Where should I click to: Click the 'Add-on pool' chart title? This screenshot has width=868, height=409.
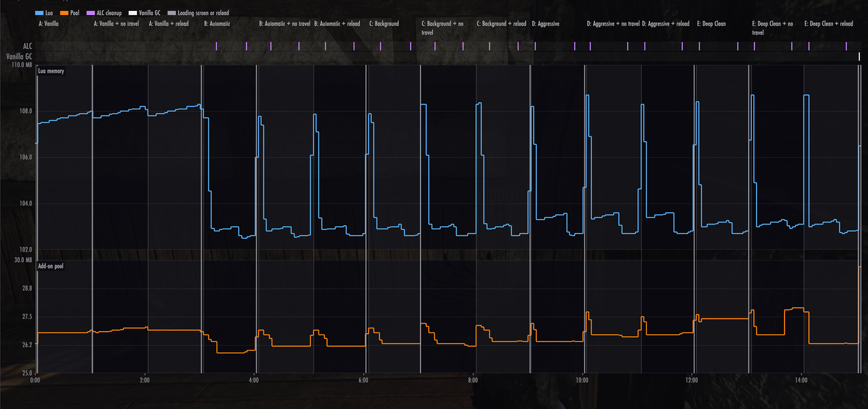pyautogui.click(x=51, y=266)
